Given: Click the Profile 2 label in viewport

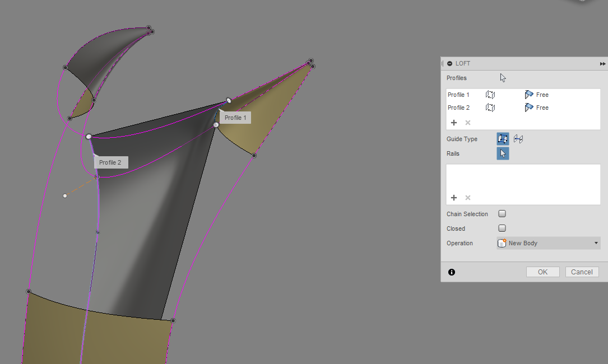Looking at the screenshot, I should point(110,162).
